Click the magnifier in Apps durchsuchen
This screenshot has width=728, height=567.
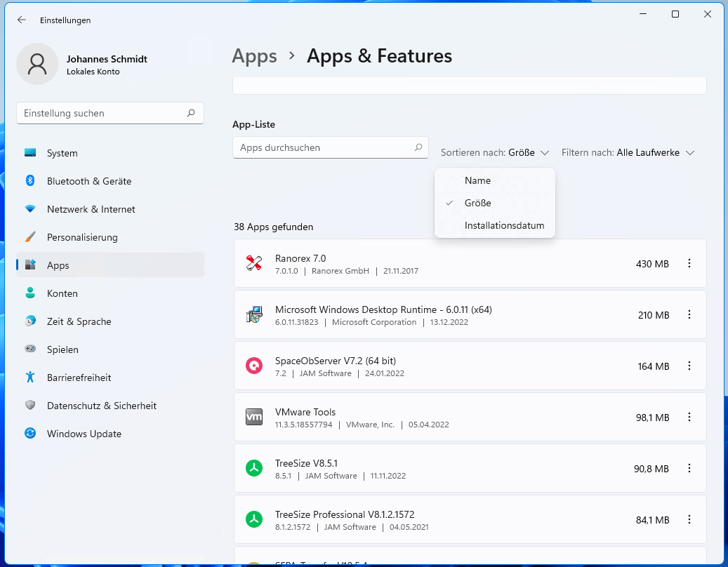tap(418, 147)
